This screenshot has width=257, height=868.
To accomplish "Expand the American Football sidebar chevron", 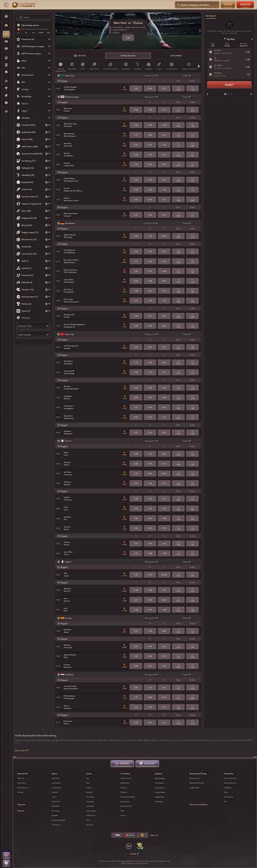I will pos(49,154).
